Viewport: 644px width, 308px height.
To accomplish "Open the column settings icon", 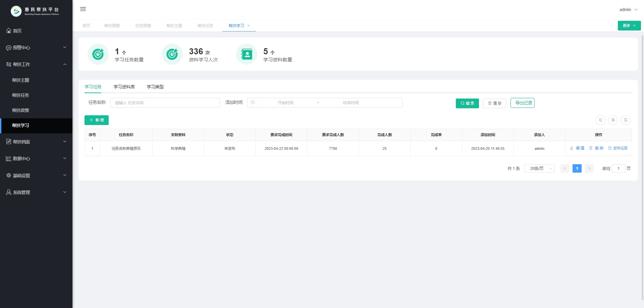I will click(x=613, y=120).
